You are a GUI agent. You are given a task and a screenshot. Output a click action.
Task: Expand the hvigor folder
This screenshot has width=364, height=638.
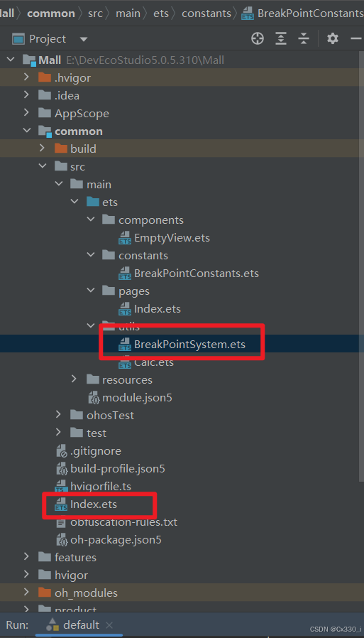(x=26, y=575)
